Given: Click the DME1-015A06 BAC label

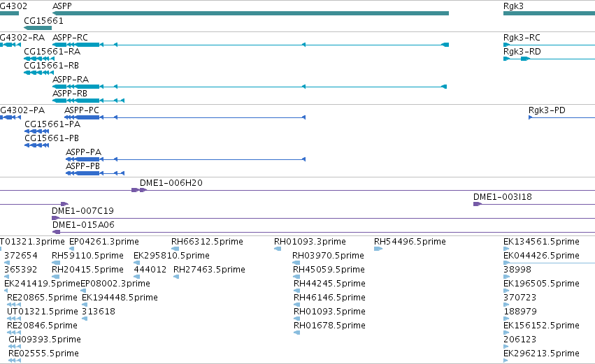Looking at the screenshot, I should tap(83, 225).
